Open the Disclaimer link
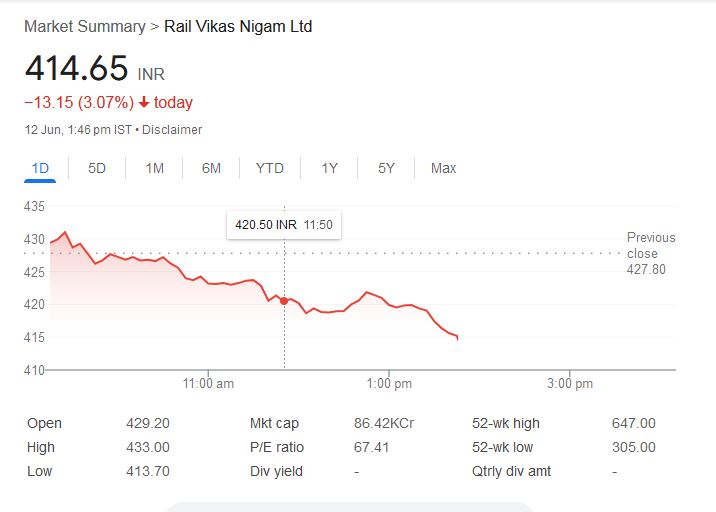This screenshot has height=512, width=716. tap(175, 130)
